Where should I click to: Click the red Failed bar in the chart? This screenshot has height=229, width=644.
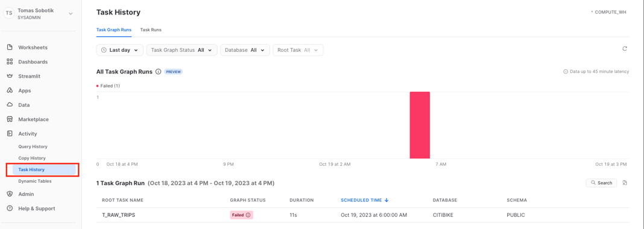[420, 125]
